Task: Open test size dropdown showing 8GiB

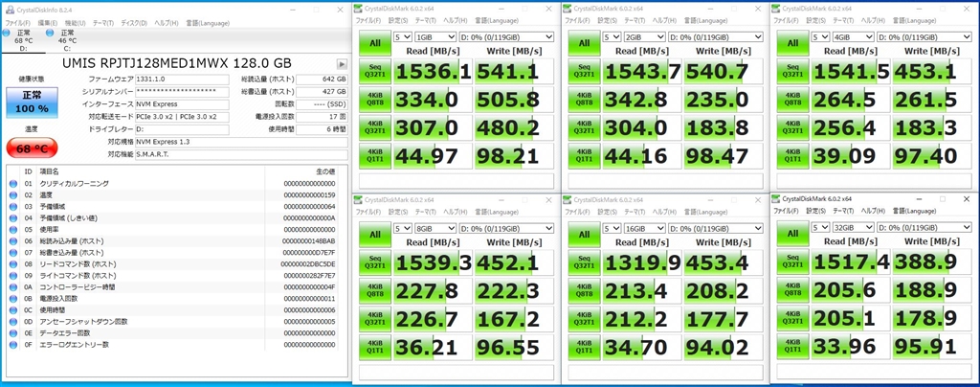Action: pos(436,228)
